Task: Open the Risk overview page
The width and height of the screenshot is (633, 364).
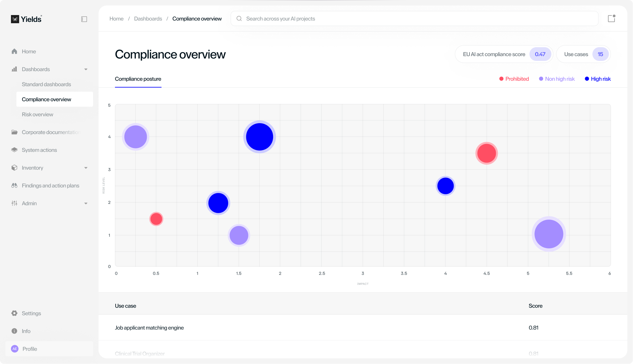Action: tap(38, 114)
